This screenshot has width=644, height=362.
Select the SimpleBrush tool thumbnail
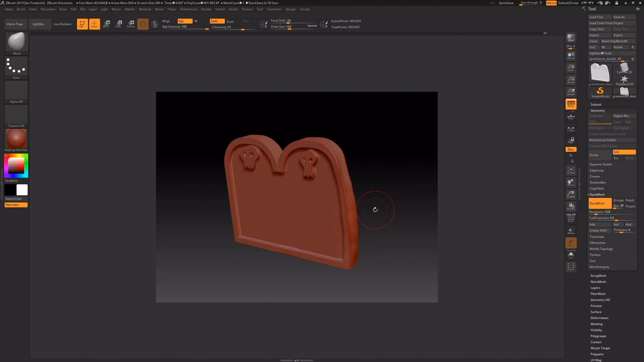pos(600,92)
